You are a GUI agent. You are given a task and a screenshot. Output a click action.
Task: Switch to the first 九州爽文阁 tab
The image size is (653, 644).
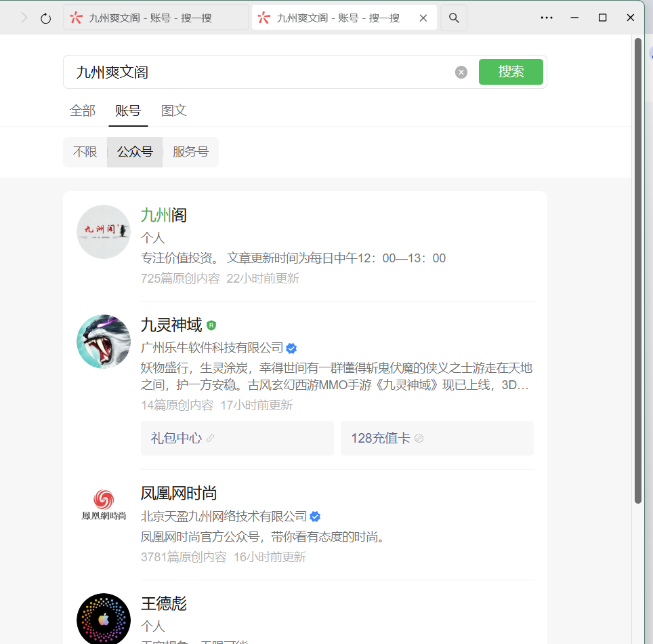156,18
